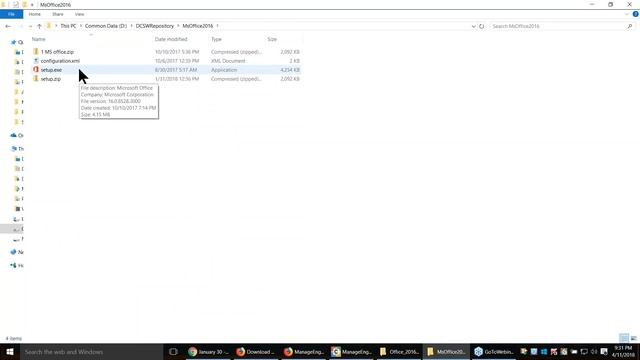Click the setup.zip archive icon
The width and height of the screenshot is (640, 360).
click(36, 79)
